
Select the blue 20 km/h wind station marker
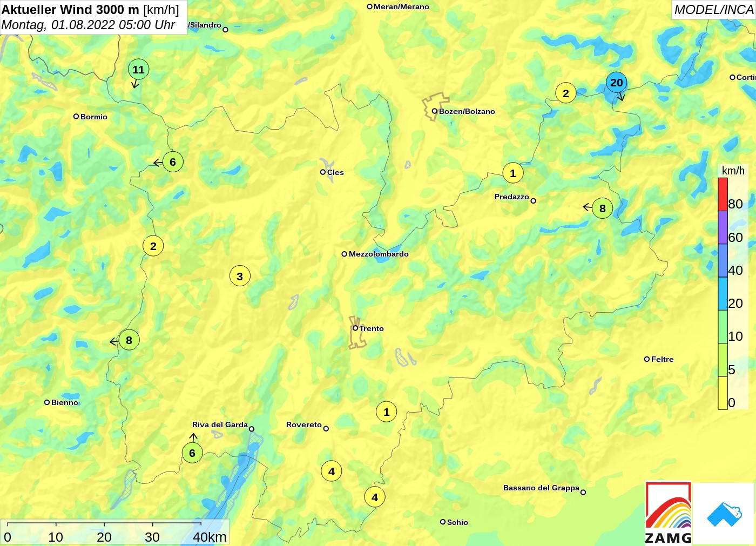[x=617, y=83]
